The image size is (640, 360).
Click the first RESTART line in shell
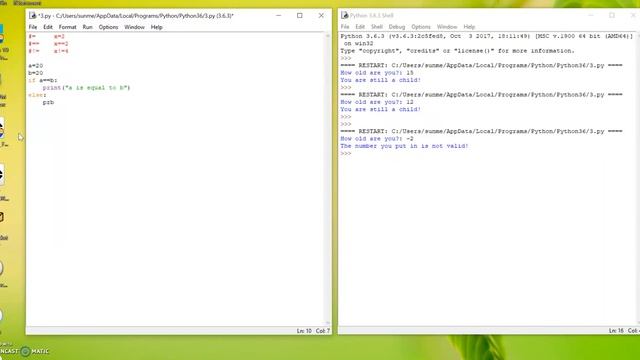click(482, 65)
